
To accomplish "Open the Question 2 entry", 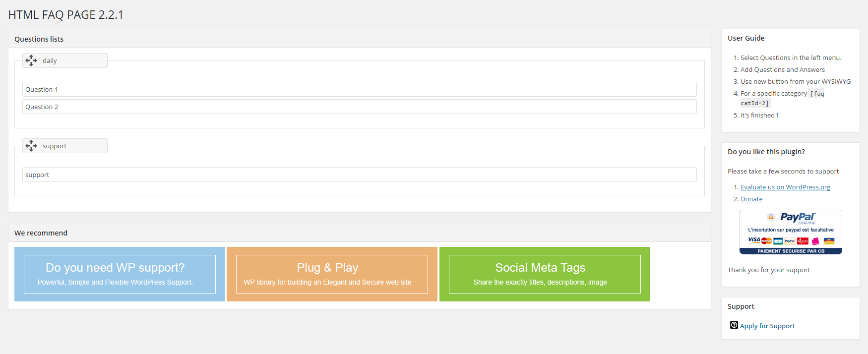I will (359, 107).
